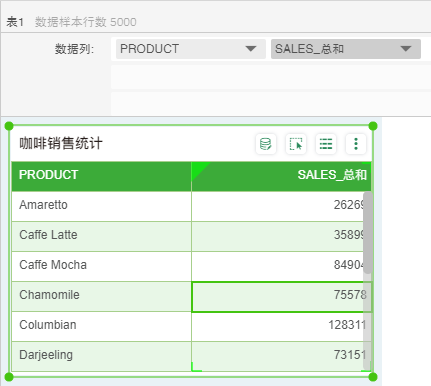
Task: Select the Caffe Latte cell
Action: point(101,236)
